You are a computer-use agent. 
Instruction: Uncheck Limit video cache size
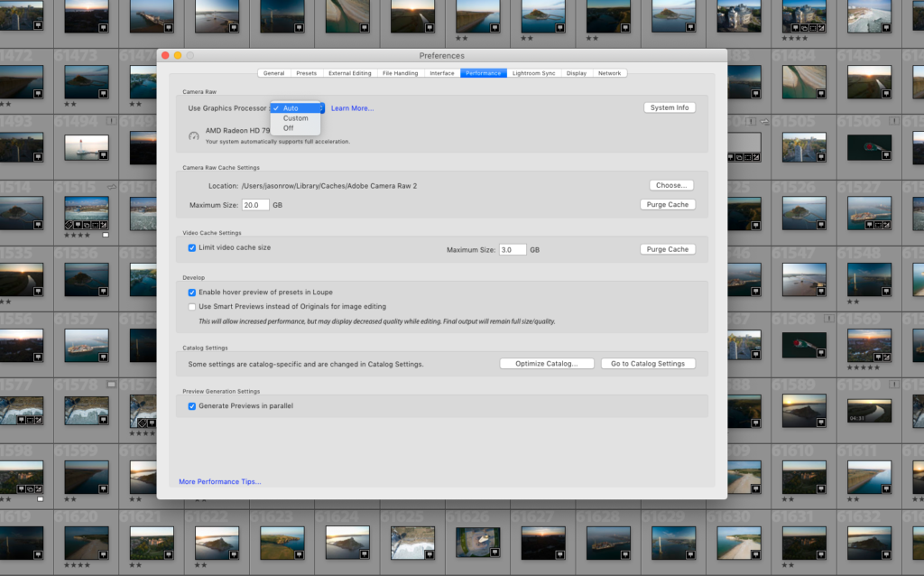191,247
